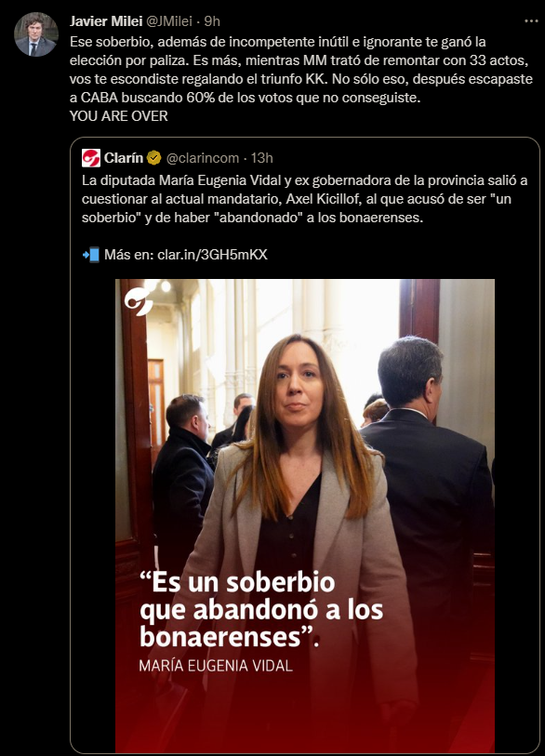Click the quoted tweet text about Axel Kicillof

point(304,199)
